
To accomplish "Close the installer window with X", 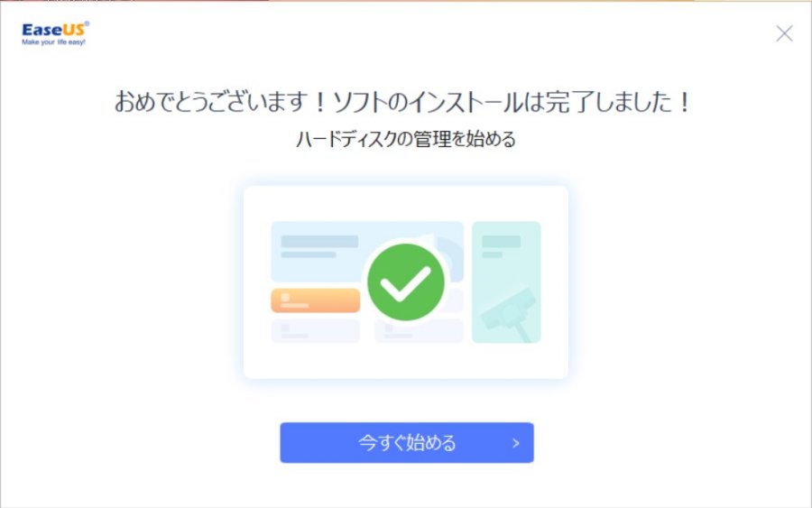I will 784,33.
